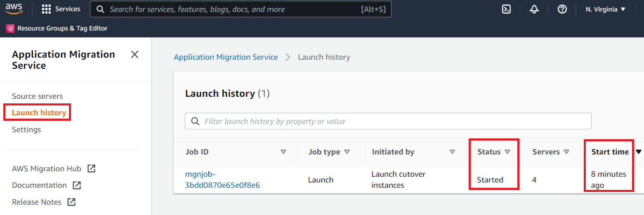Click the Job ID column header
Screen dimensions: 644x215
click(197, 152)
